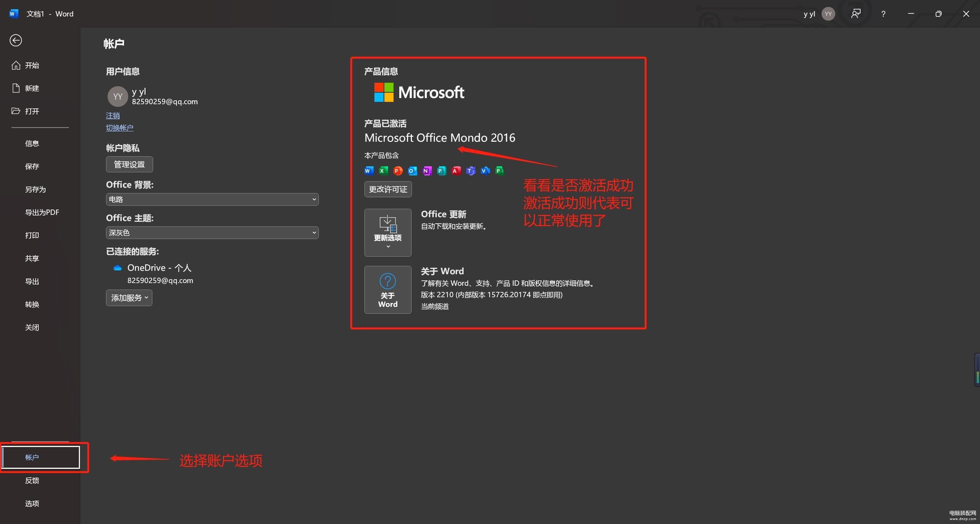
Task: Click the YY profile picture under 用户信息
Action: (118, 97)
